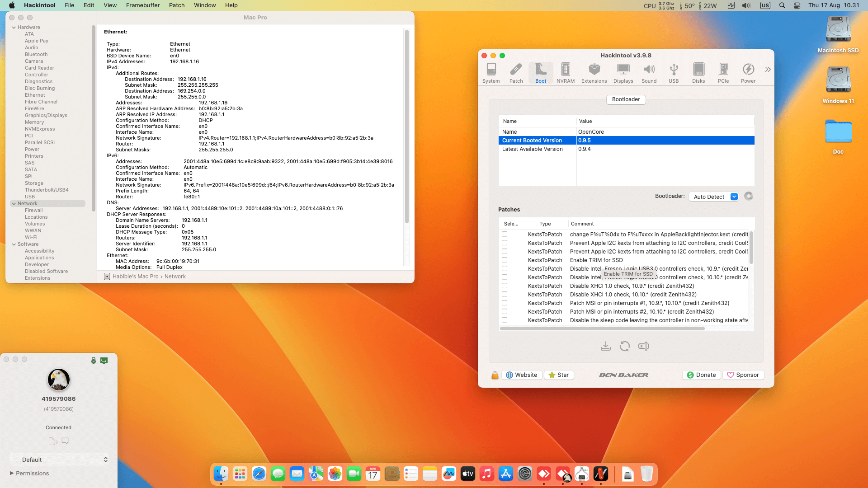Click the Website button

(x=522, y=375)
